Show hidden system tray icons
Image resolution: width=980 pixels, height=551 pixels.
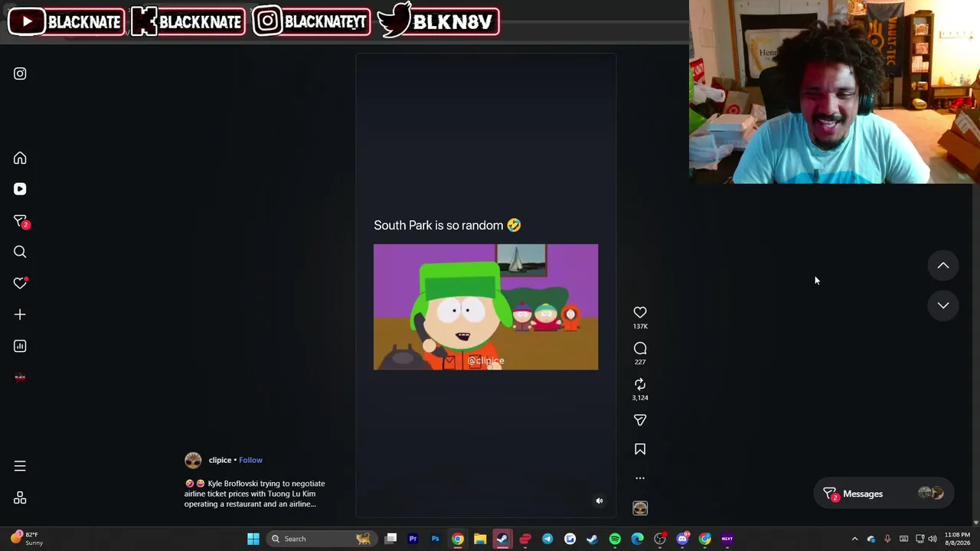855,539
